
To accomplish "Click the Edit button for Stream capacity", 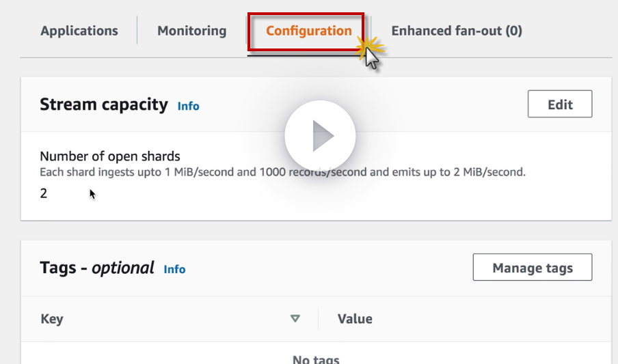I will (560, 104).
